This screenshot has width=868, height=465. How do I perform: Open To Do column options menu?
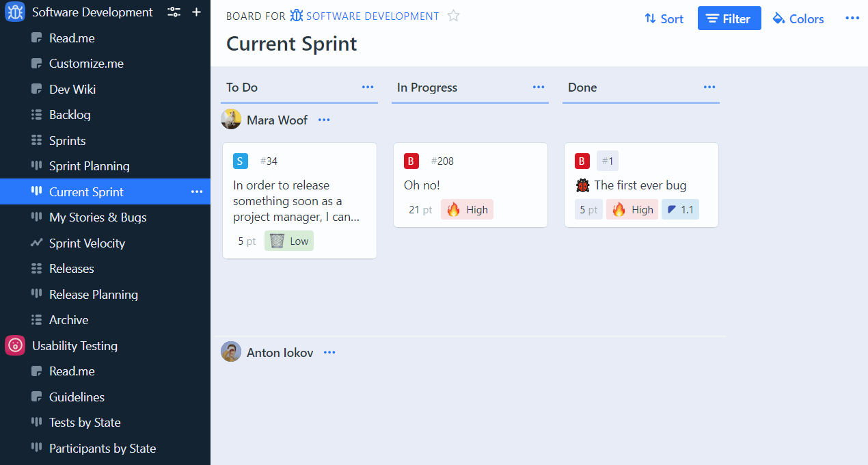point(368,87)
